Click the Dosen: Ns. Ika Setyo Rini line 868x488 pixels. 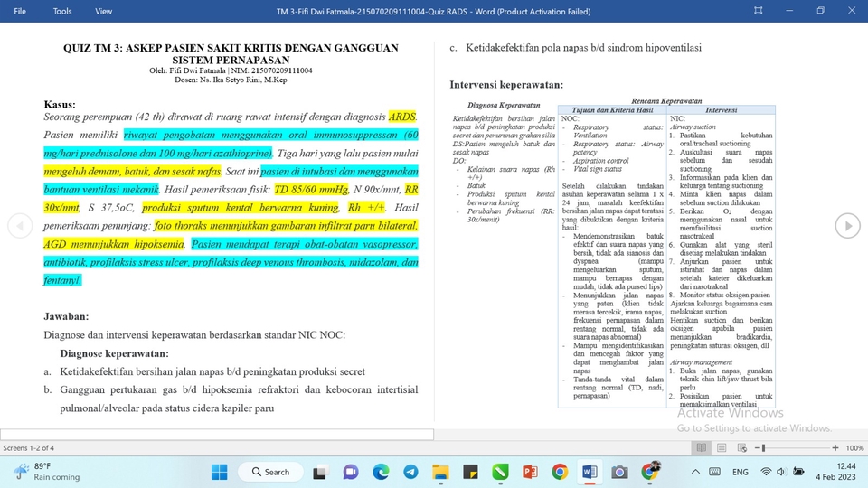pyautogui.click(x=231, y=80)
